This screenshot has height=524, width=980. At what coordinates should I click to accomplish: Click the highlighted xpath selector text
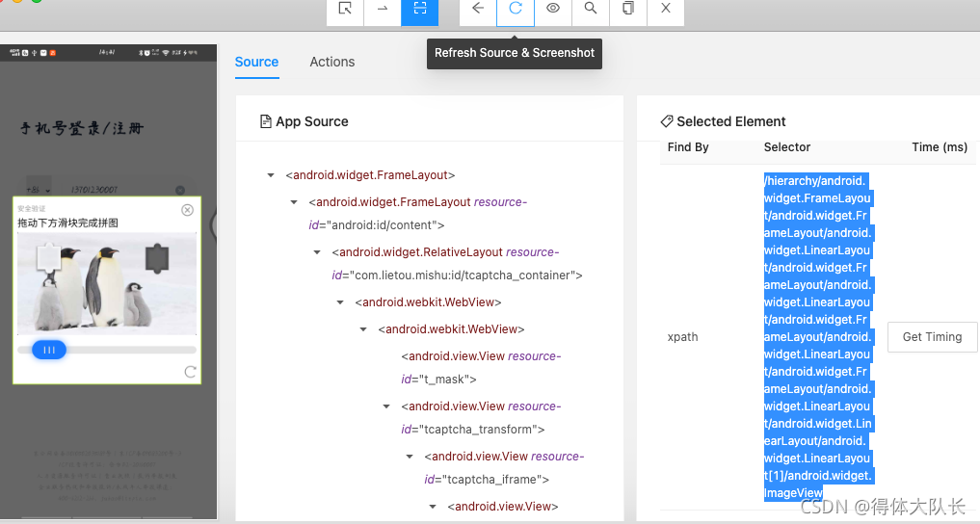pos(817,337)
